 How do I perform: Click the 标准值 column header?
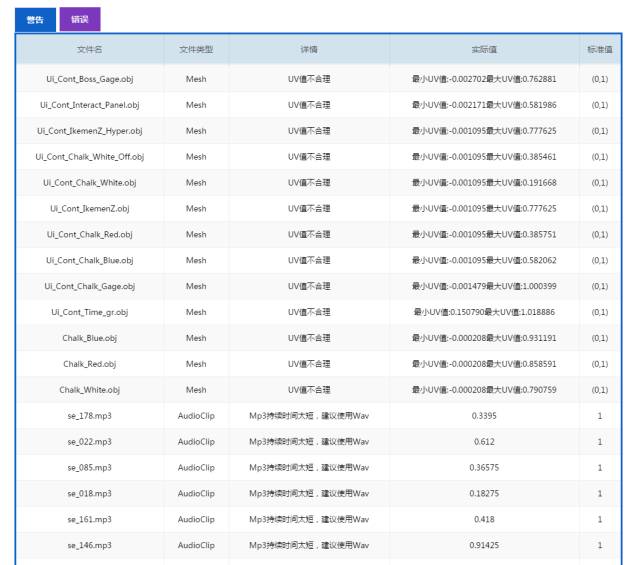tap(600, 50)
